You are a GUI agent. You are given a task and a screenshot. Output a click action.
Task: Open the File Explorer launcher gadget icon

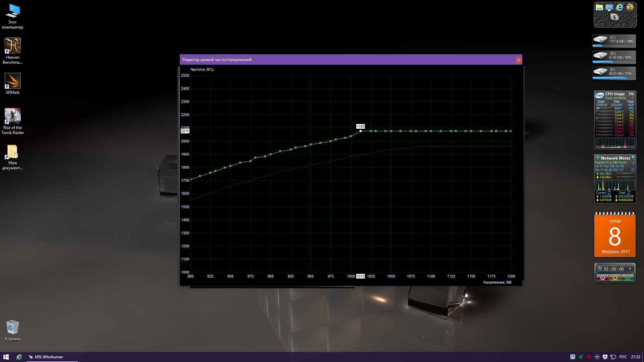(x=599, y=7)
